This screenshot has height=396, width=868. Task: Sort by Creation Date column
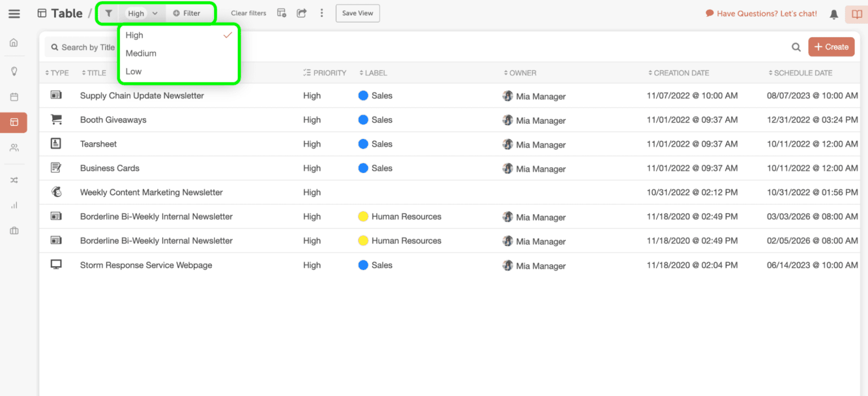[x=681, y=73]
